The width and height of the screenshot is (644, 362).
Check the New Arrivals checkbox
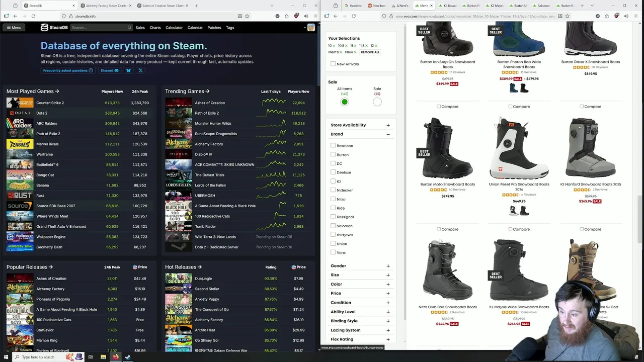coord(333,64)
